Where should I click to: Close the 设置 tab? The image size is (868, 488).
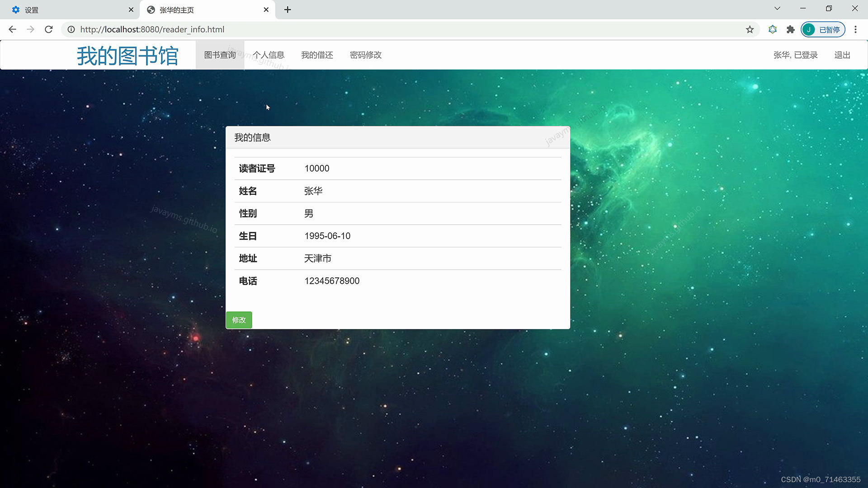click(x=131, y=9)
